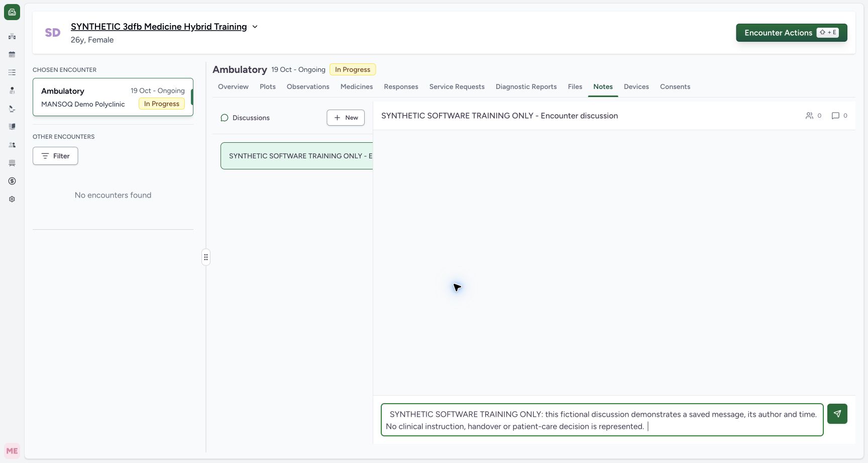Open the settings gear sidebar icon
This screenshot has height=463, width=868.
[x=12, y=199]
